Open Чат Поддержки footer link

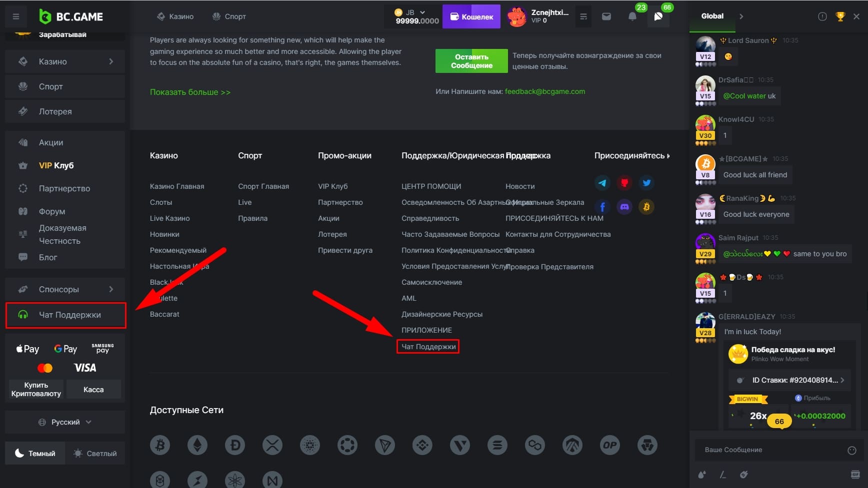point(428,347)
